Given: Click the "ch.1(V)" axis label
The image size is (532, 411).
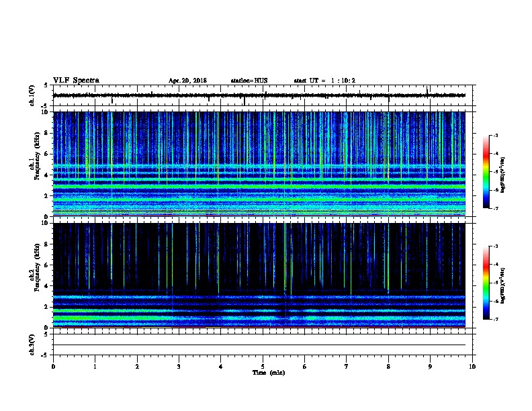Looking at the screenshot, I should tap(32, 95).
